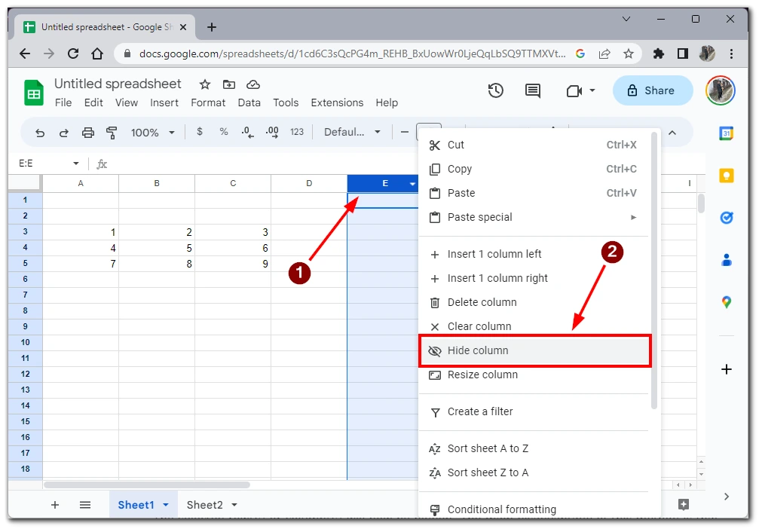762x532 pixels.
Task: Select Resize column
Action: 534,375
